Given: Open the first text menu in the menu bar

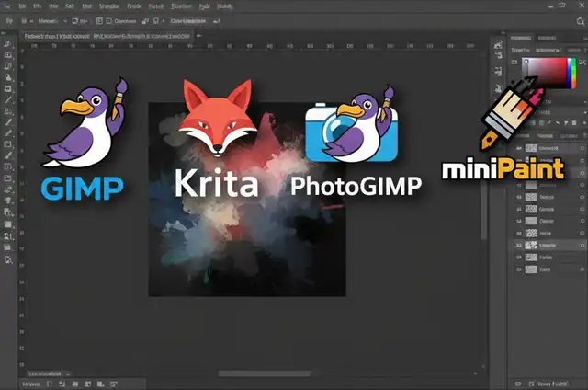Looking at the screenshot, I should point(22,6).
